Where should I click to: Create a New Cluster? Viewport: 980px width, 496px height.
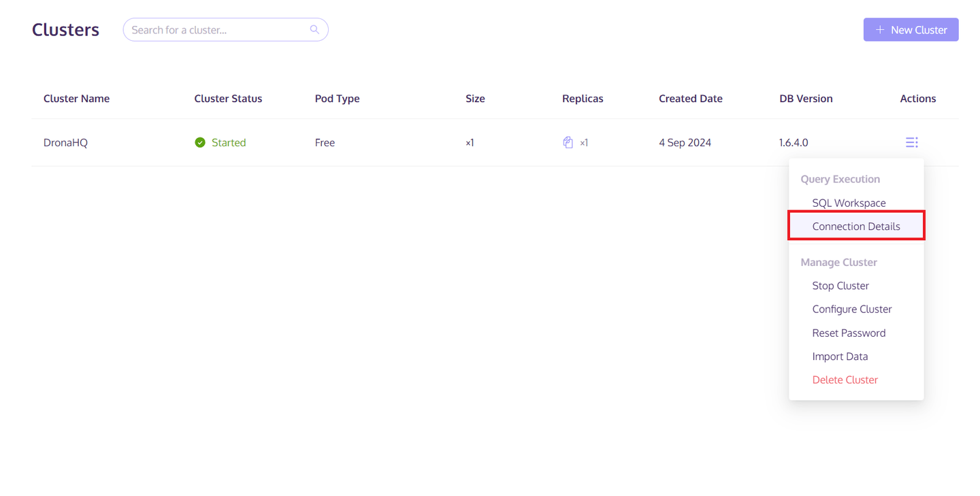pos(911,30)
